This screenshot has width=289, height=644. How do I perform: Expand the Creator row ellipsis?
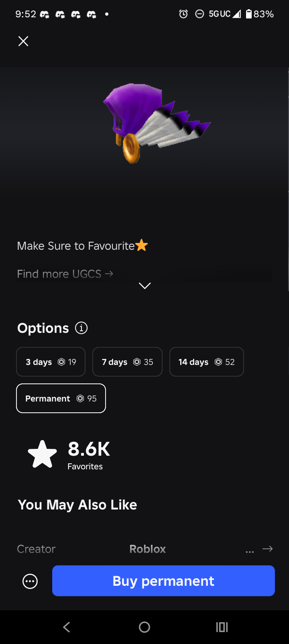click(250, 552)
